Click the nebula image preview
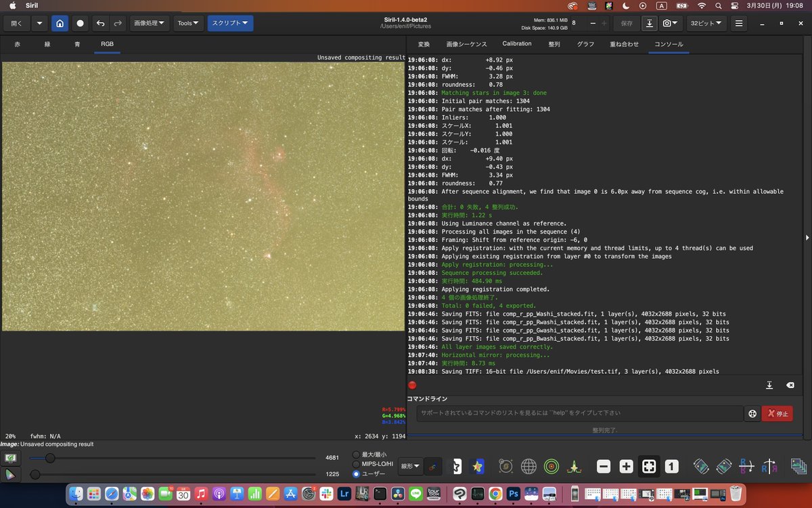The image size is (812, 508). [x=203, y=196]
